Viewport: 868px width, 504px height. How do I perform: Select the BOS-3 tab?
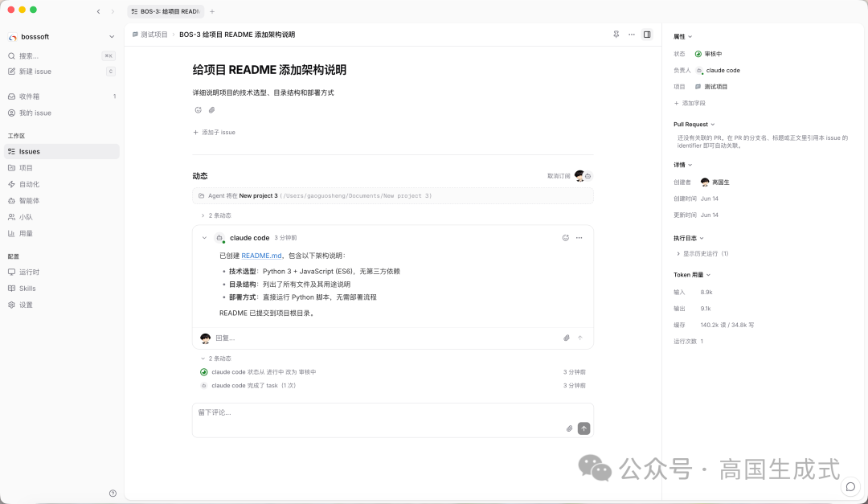click(166, 11)
